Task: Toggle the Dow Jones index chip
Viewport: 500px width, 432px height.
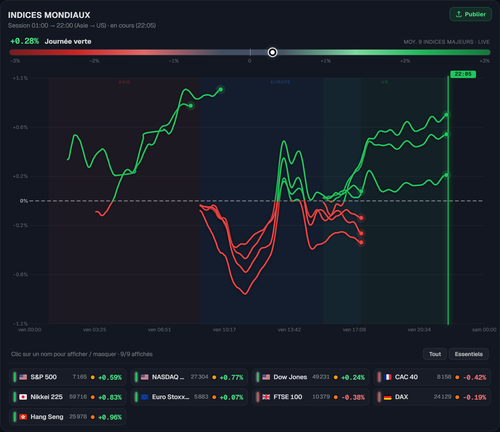Action: pyautogui.click(x=311, y=377)
